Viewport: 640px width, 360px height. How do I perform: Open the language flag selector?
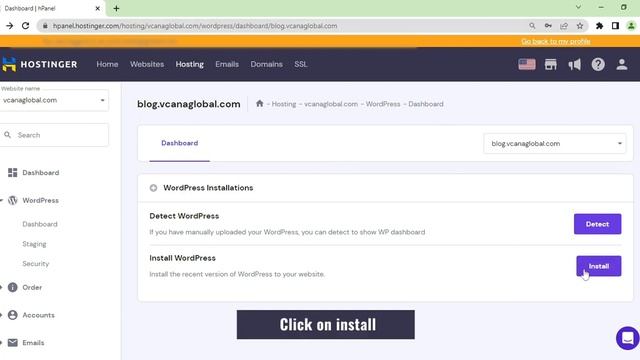(x=527, y=64)
